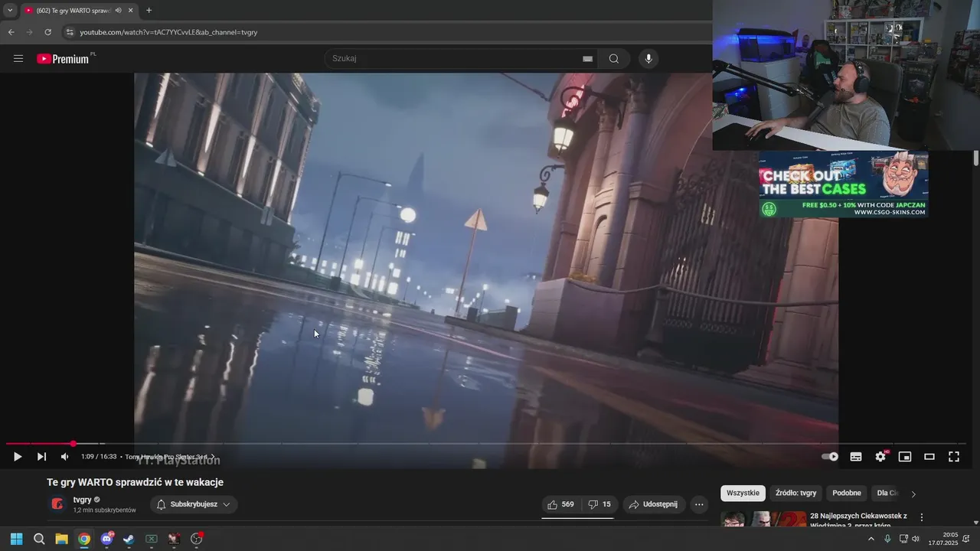Open the Windows Start menu
Image resolution: width=980 pixels, height=551 pixels.
pyautogui.click(x=16, y=539)
